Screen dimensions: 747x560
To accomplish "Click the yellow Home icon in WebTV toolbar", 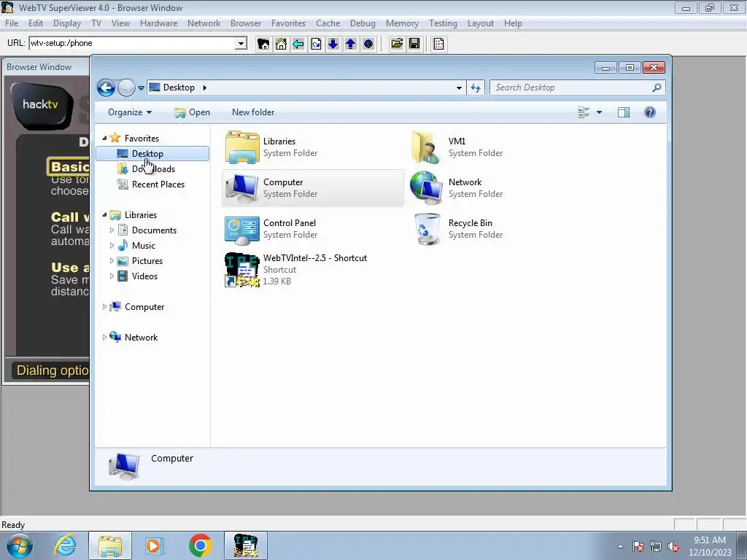I will [281, 44].
